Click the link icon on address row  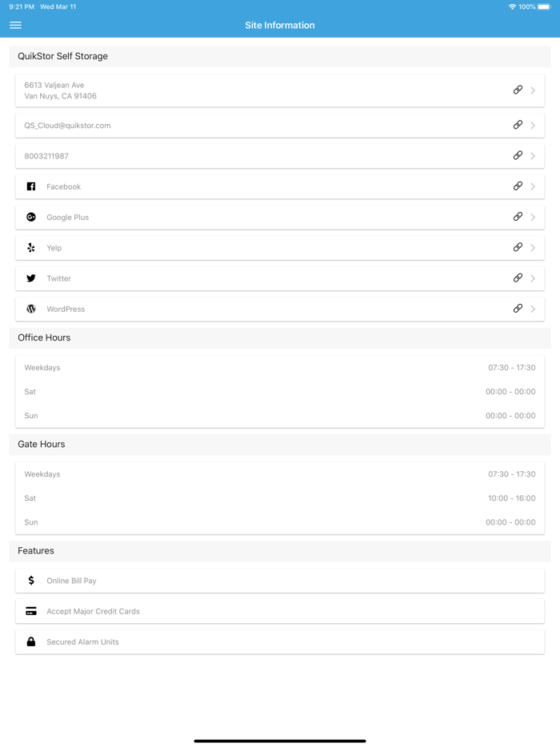(518, 90)
